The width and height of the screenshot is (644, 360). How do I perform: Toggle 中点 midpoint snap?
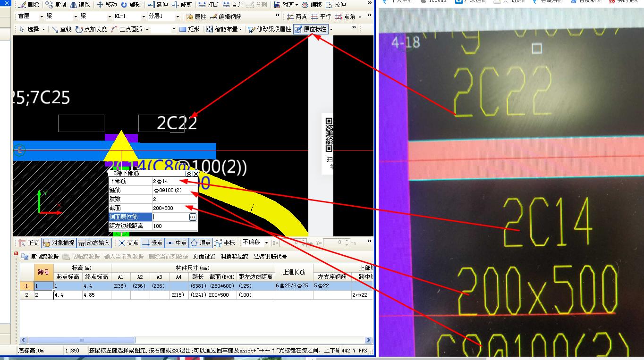click(177, 243)
